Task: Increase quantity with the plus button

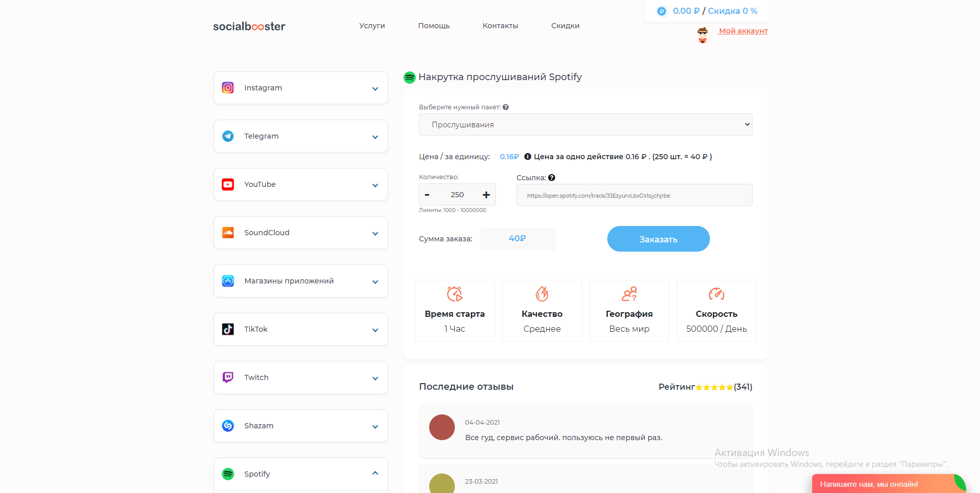Action: [x=486, y=195]
